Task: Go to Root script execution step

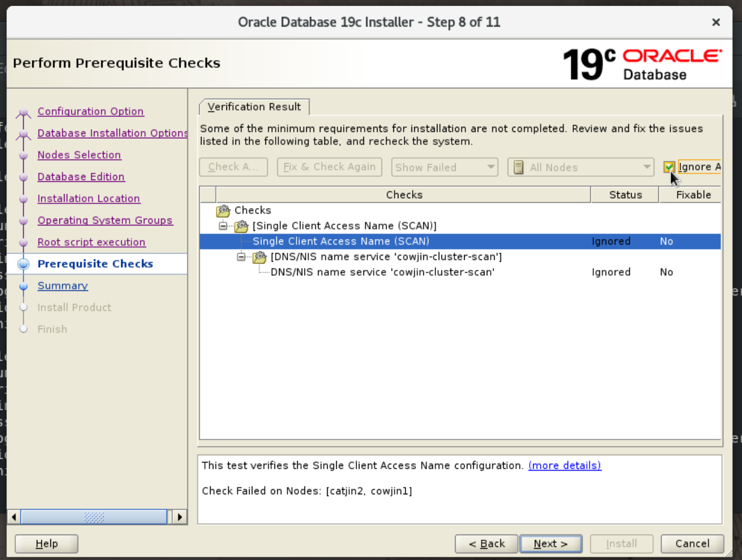Action: point(92,242)
